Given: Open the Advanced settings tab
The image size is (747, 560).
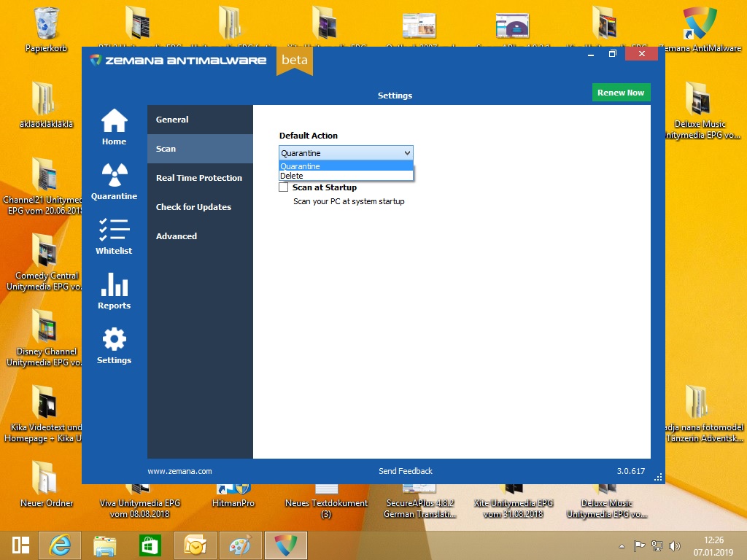Looking at the screenshot, I should (200, 236).
